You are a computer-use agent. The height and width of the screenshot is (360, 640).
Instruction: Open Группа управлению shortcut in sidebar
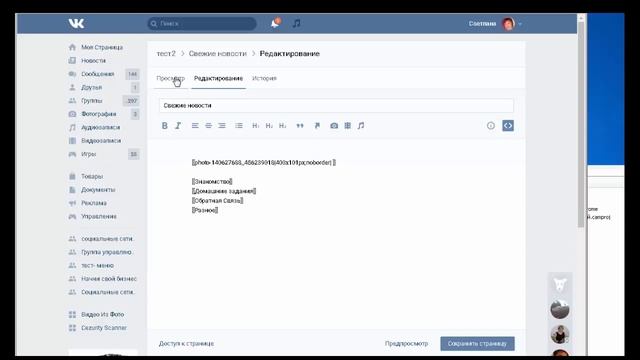tap(106, 252)
